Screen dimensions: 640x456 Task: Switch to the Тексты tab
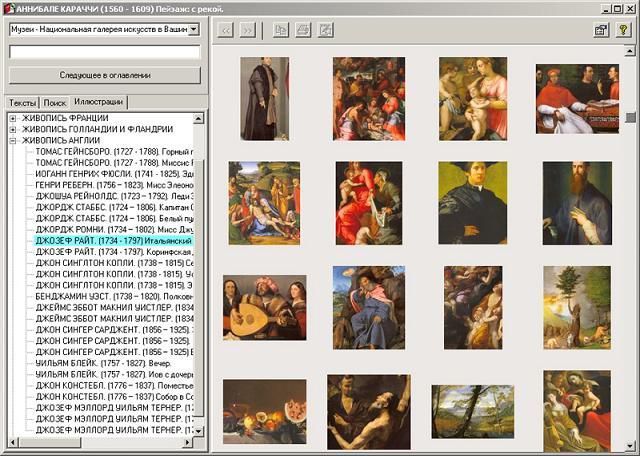coord(22,103)
